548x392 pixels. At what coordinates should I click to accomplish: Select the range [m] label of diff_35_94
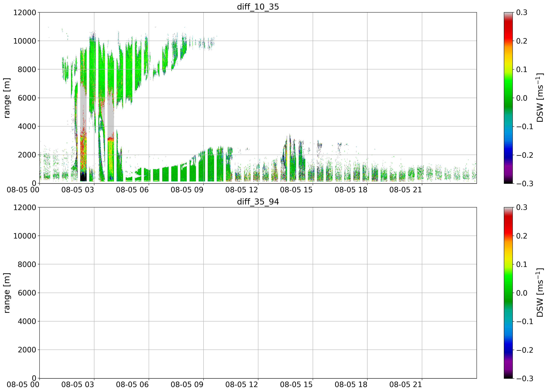point(7,293)
